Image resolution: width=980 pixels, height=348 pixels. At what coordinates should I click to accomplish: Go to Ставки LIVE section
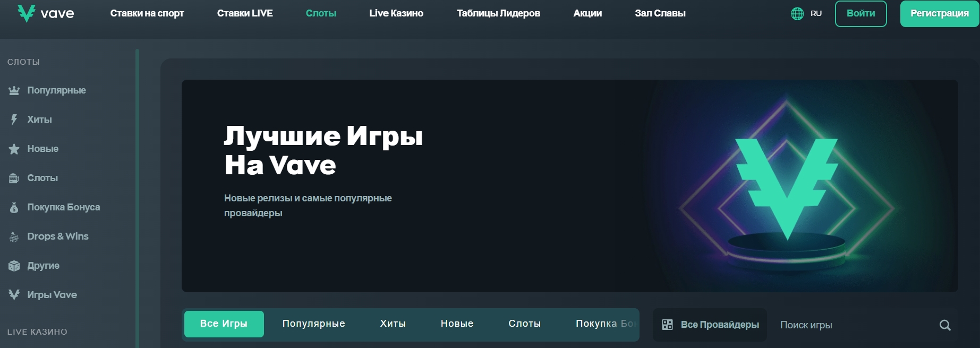245,13
